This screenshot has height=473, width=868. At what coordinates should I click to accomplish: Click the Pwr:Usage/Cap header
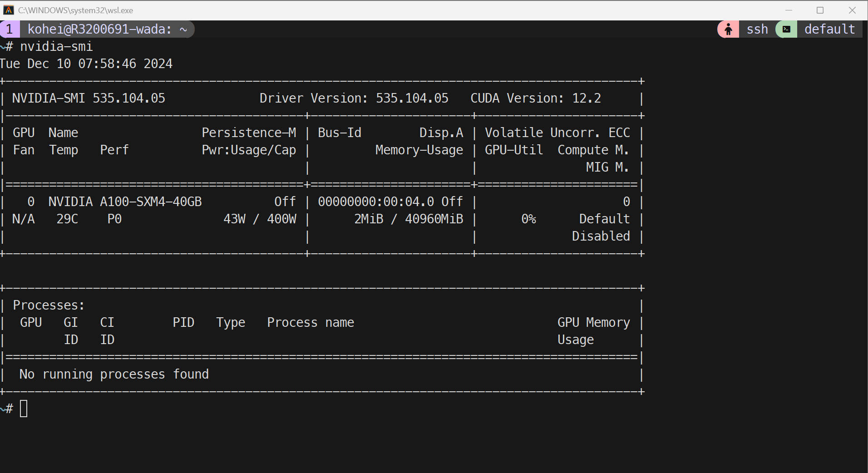249,150
